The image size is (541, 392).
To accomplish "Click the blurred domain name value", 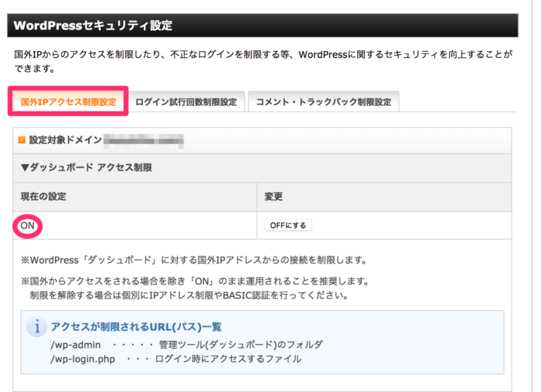I will (x=144, y=141).
